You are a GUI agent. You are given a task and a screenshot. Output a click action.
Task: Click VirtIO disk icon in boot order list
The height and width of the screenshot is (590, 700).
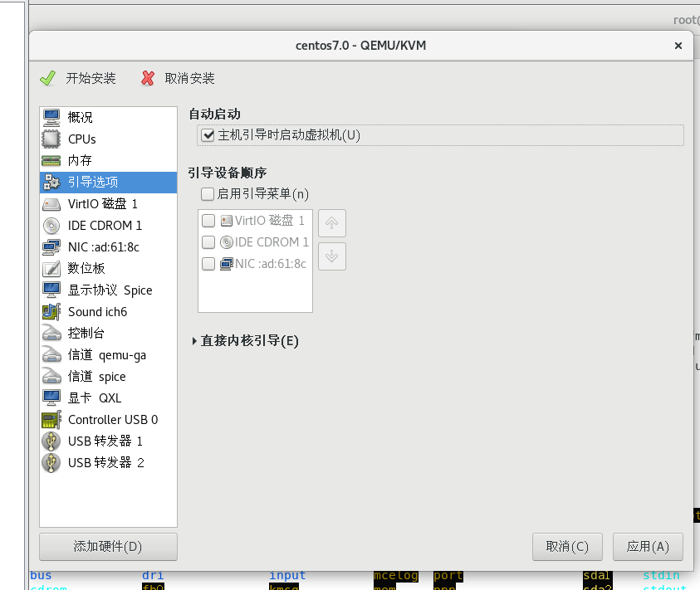227,221
